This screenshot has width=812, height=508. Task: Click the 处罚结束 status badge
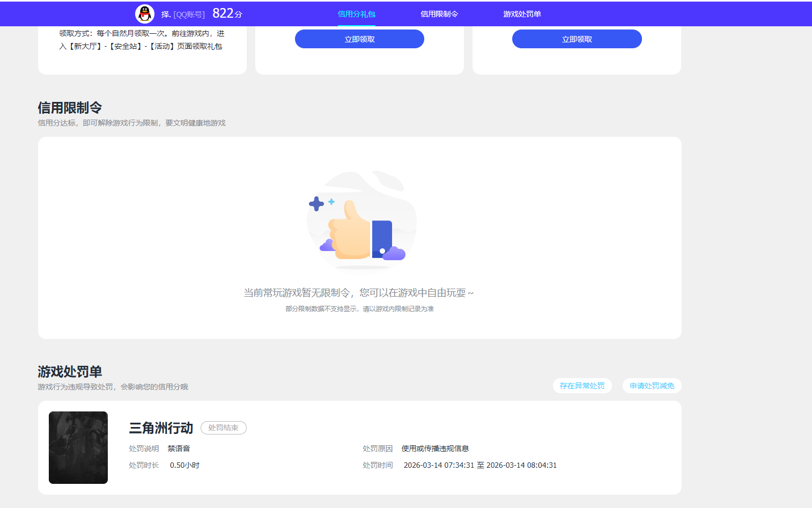[x=223, y=428]
